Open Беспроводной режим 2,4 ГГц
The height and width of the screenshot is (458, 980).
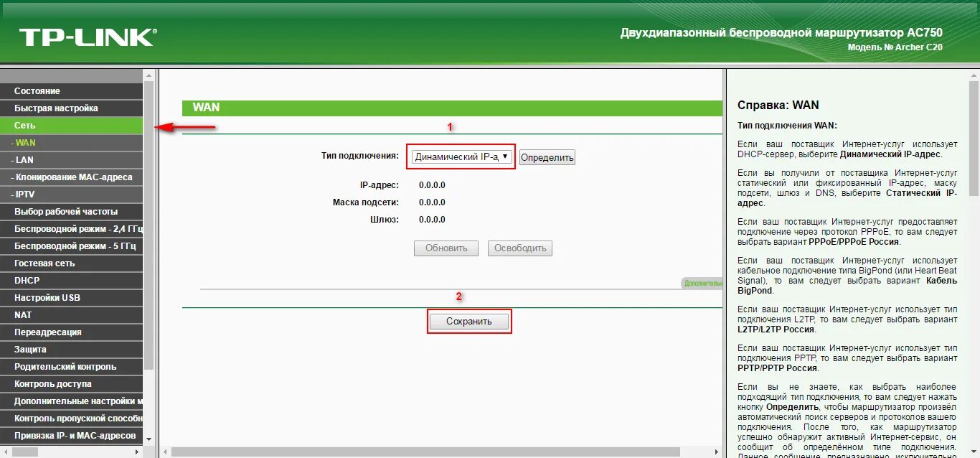coord(72,229)
